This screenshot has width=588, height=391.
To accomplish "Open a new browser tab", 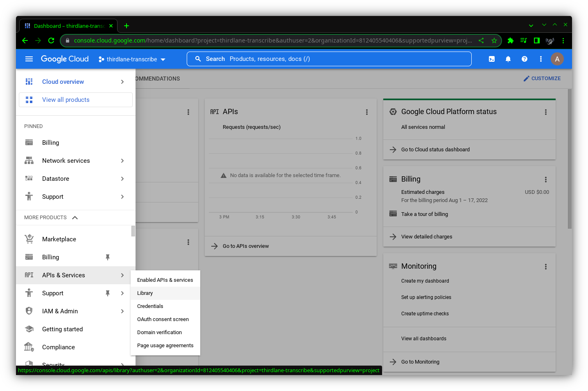I will pyautogui.click(x=127, y=26).
